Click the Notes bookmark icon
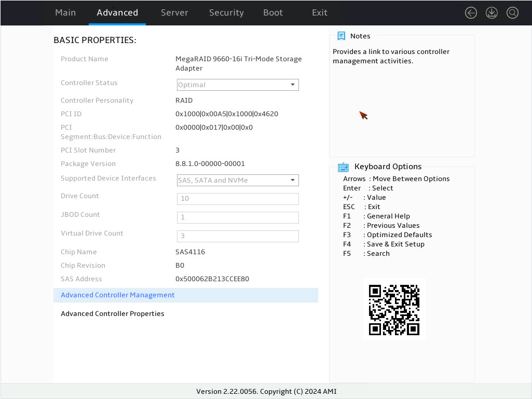The image size is (532, 399). 341,36
